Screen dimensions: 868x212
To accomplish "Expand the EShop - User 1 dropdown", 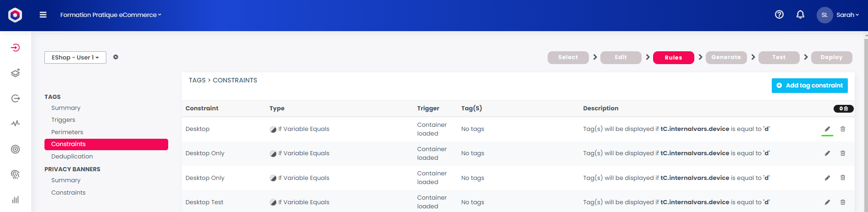I will 75,57.
